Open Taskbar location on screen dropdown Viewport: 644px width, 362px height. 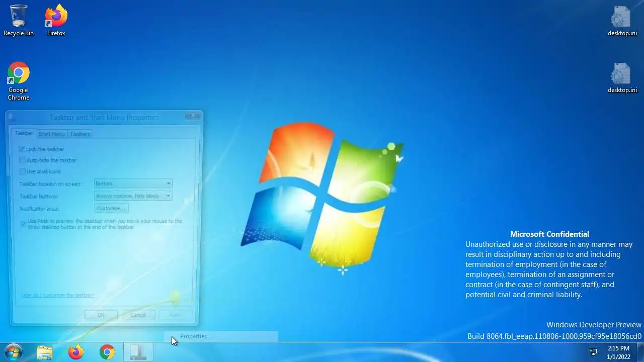coord(133,184)
